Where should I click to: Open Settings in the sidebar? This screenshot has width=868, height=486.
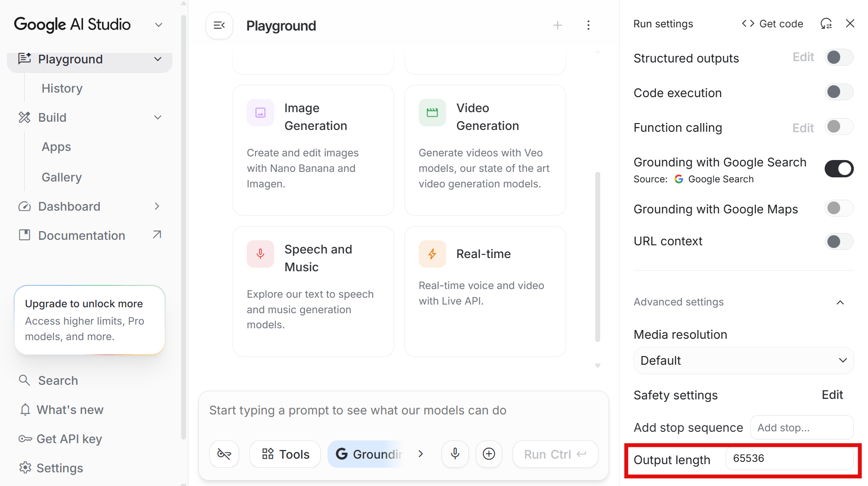[x=60, y=468]
